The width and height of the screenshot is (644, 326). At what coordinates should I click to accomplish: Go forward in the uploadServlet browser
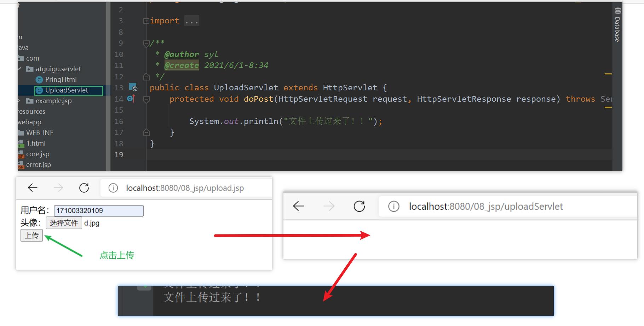point(329,206)
